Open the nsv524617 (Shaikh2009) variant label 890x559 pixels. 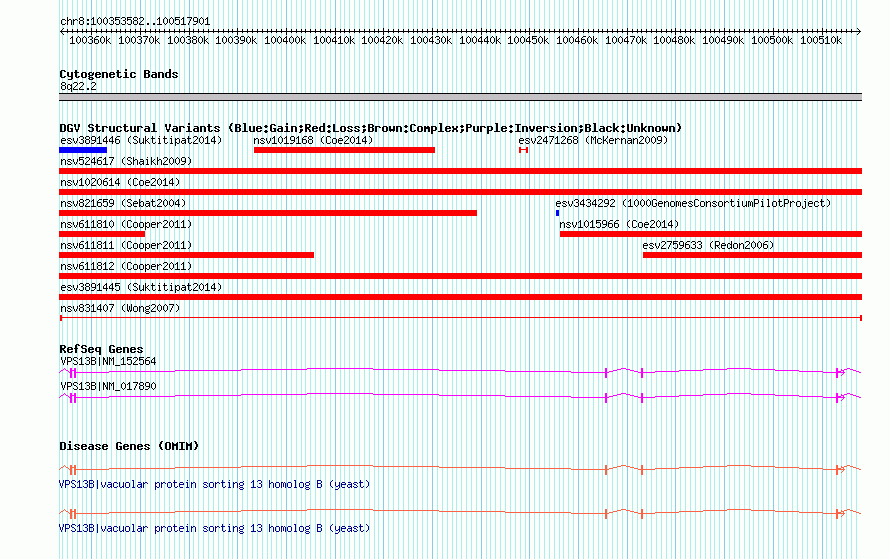pos(126,161)
